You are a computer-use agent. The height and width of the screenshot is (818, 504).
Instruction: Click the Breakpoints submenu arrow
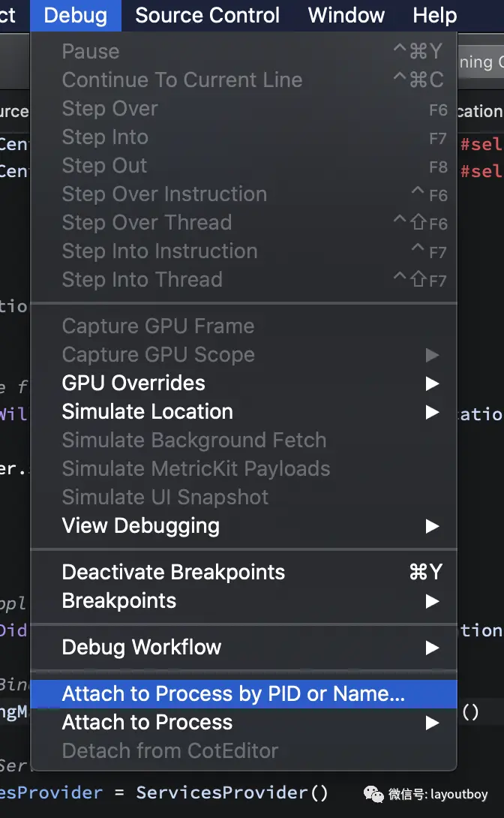[x=432, y=601]
